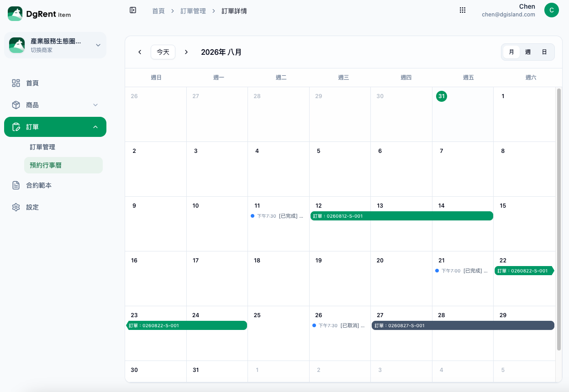The height and width of the screenshot is (392, 569).
Task: Open order 0260827-S-001 gray event bar
Action: tap(463, 325)
